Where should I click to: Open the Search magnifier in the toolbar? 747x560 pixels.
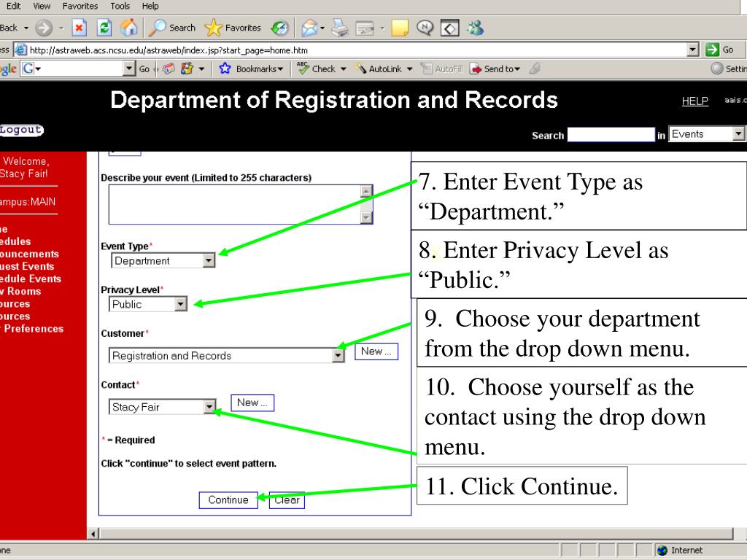[172, 28]
